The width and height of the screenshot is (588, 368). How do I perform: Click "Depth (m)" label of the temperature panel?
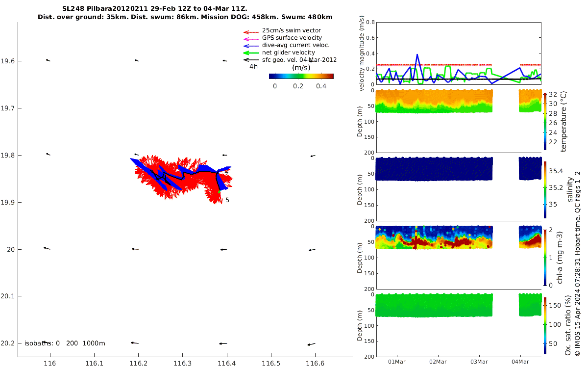pyautogui.click(x=360, y=121)
